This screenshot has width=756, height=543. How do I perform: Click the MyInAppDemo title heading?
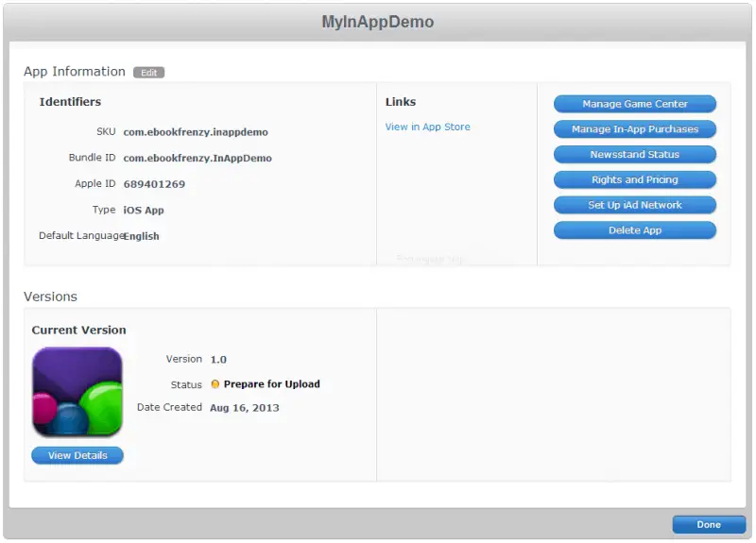[x=378, y=22]
